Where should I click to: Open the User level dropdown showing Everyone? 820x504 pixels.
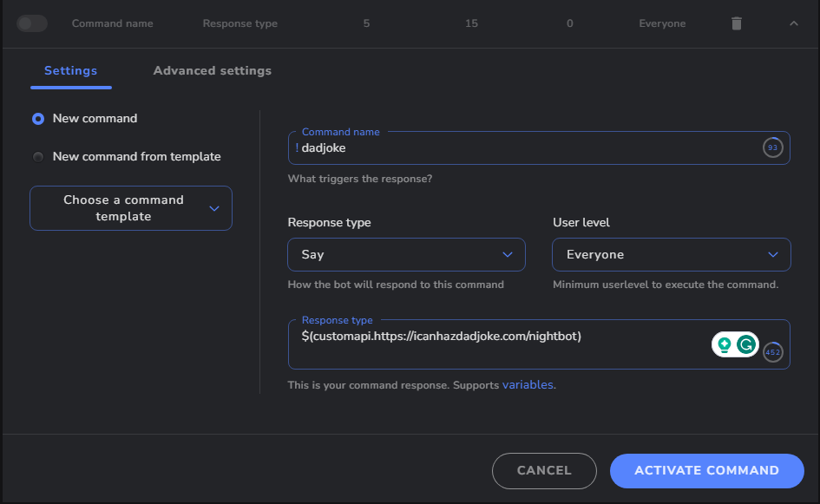point(671,254)
